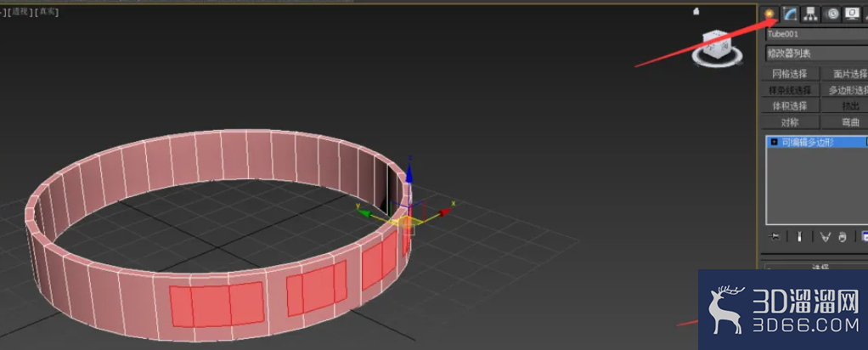Viewport: 868px width, 350px height.
Task: Click the red X axis gizmo arrow
Action: pyautogui.click(x=444, y=212)
